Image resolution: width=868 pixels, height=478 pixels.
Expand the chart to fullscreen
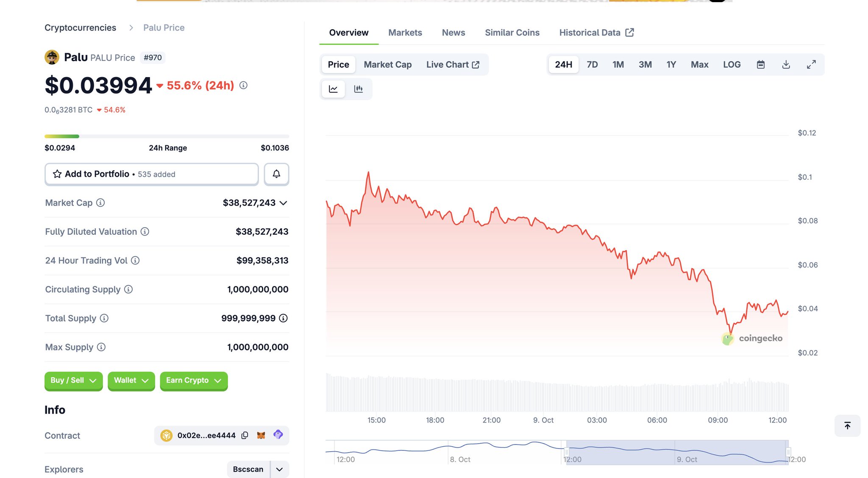pyautogui.click(x=811, y=64)
